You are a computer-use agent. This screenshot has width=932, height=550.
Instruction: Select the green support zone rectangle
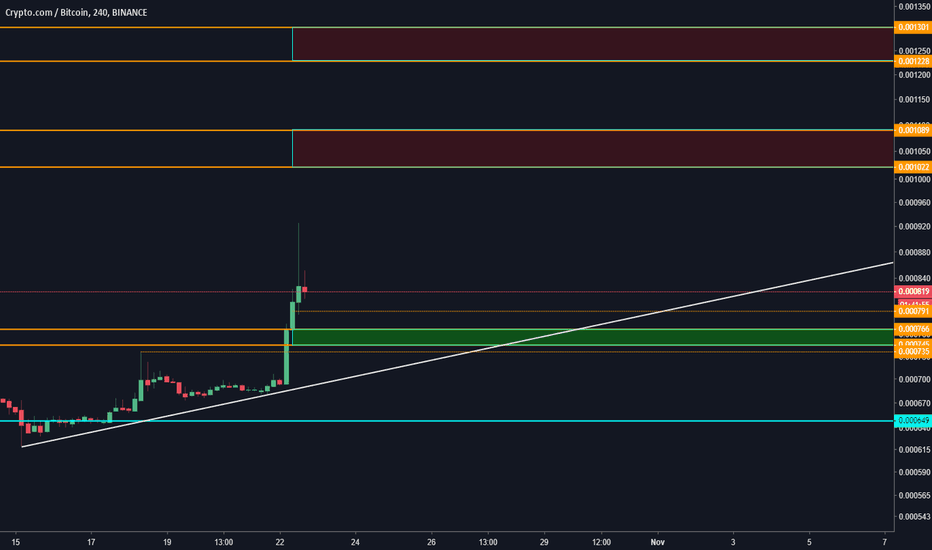click(593, 337)
